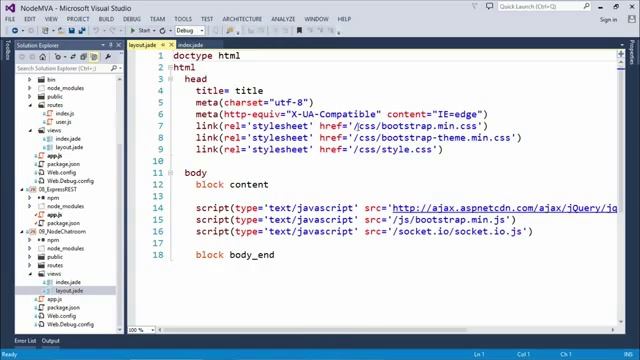The image size is (640, 360).
Task: Collapse the head block on line 3
Action: [171, 79]
